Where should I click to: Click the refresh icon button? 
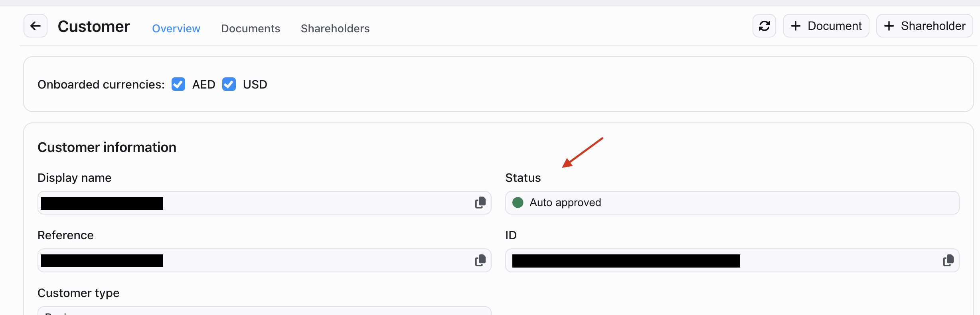(x=764, y=26)
